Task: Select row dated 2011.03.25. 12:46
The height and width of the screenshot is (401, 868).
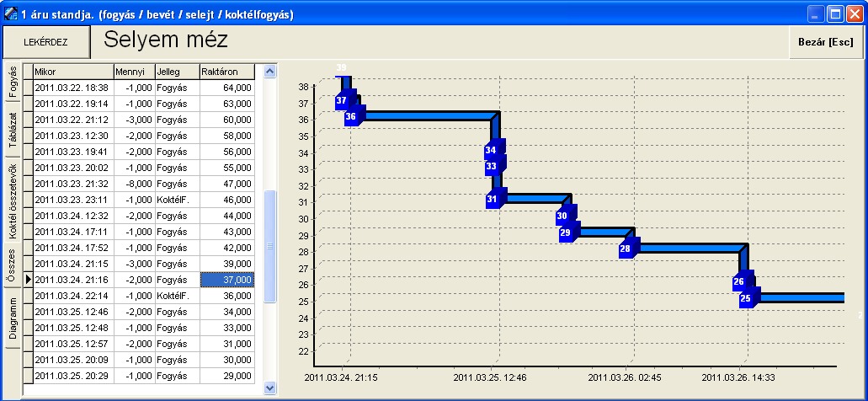Action: click(x=139, y=313)
